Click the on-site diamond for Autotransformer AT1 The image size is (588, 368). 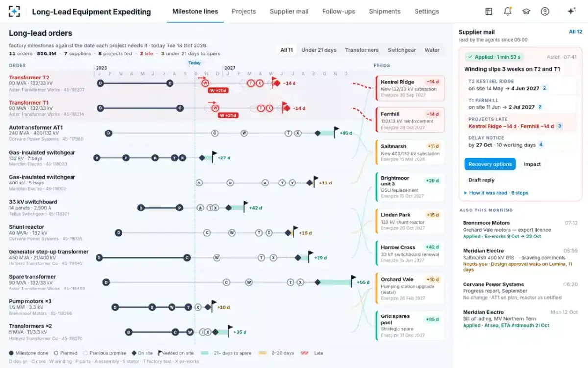[x=318, y=133]
